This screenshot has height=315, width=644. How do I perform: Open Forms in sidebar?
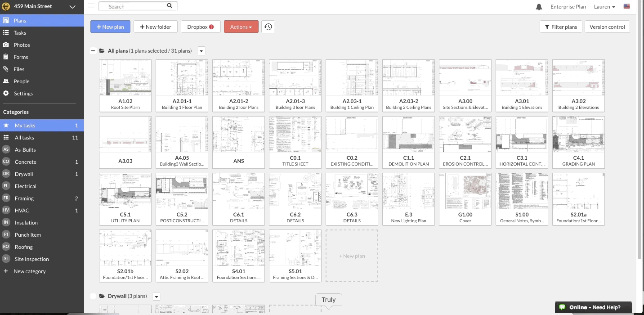point(42,57)
